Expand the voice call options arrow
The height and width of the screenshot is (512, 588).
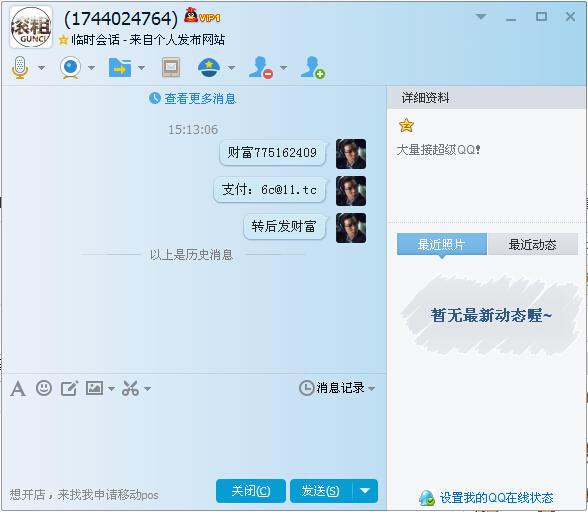[42, 68]
